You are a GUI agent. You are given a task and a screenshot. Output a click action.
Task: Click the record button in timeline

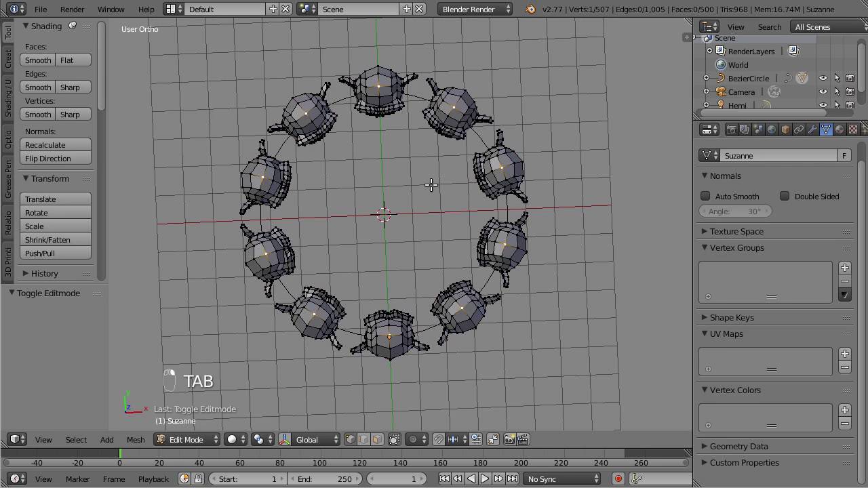point(618,479)
